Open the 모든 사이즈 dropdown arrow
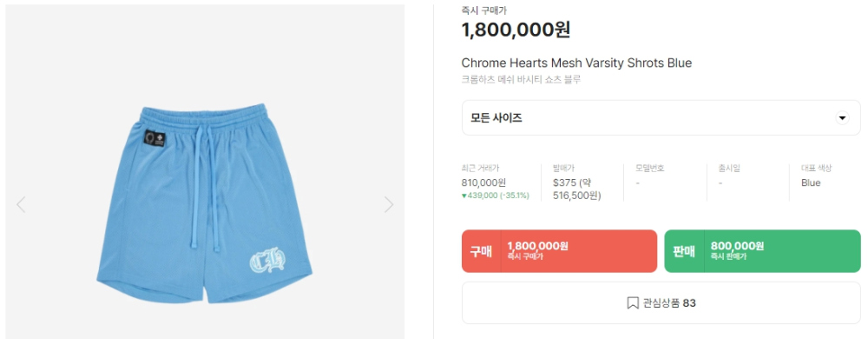 [842, 118]
